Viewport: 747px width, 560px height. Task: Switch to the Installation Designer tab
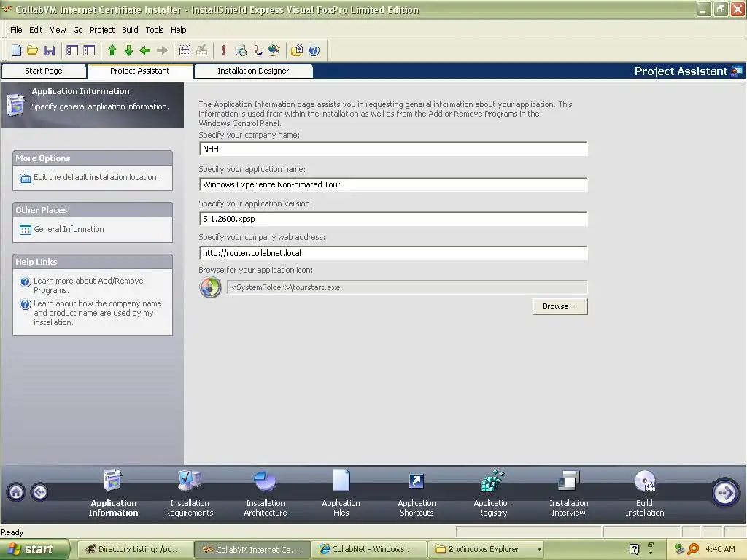(253, 71)
